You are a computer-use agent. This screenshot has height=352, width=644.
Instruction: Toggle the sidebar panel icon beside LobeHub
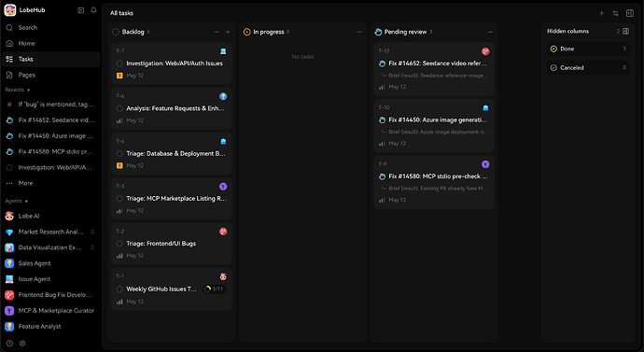pos(81,10)
